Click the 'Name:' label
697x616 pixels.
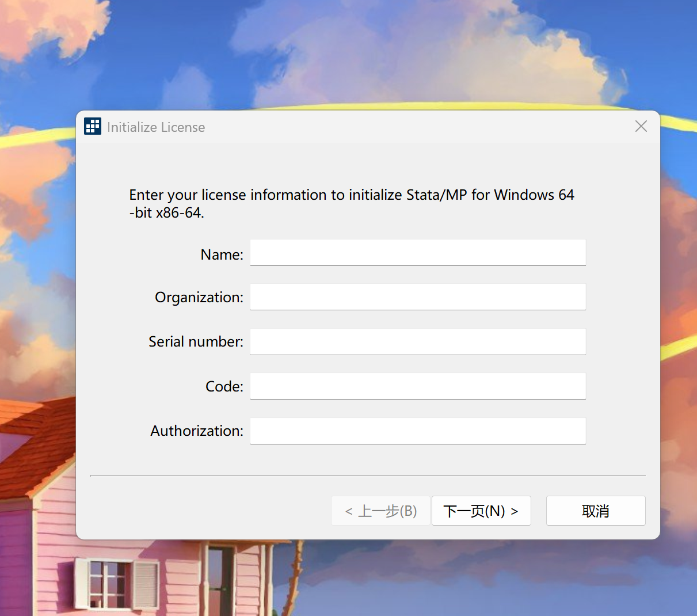pos(222,254)
